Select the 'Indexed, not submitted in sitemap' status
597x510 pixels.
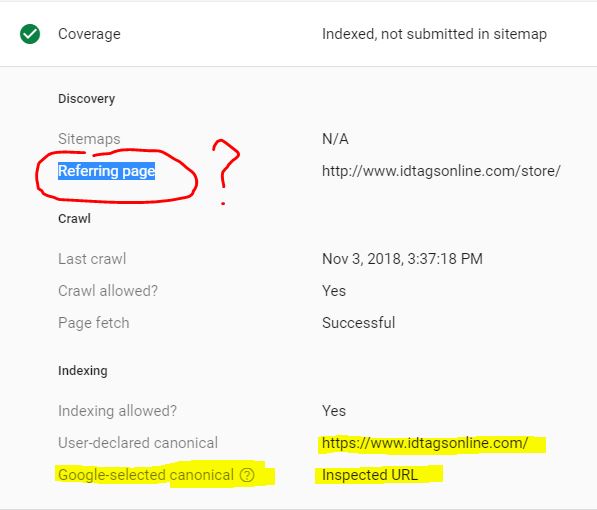point(434,34)
